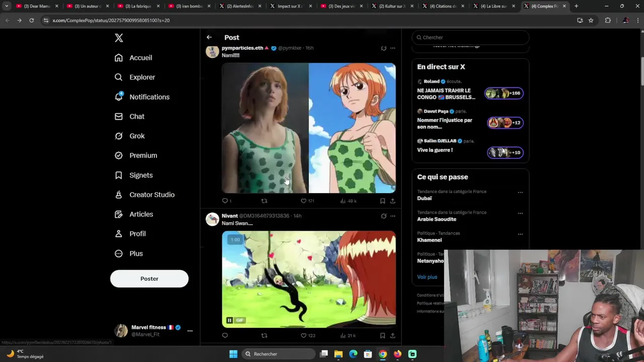Open Accueil in the sidebar

pyautogui.click(x=133, y=58)
